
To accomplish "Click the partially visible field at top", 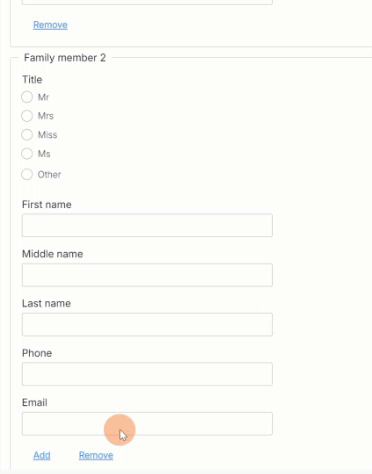I will click(147, 2).
